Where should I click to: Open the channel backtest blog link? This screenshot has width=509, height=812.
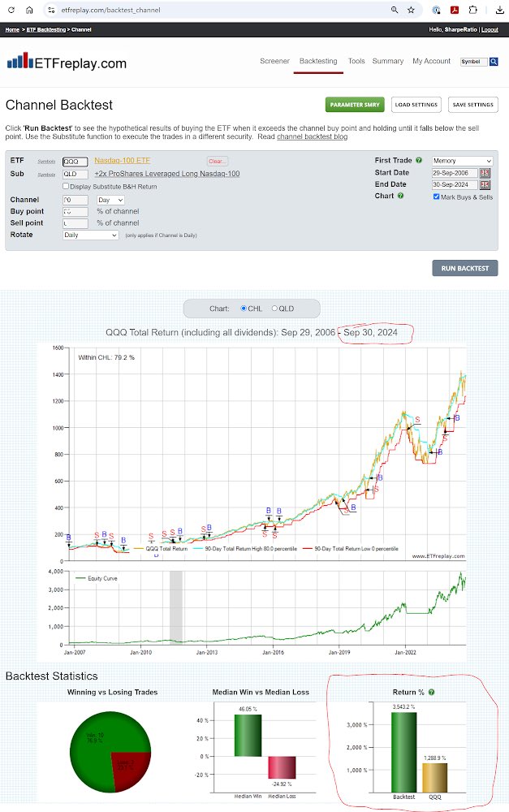(313, 136)
